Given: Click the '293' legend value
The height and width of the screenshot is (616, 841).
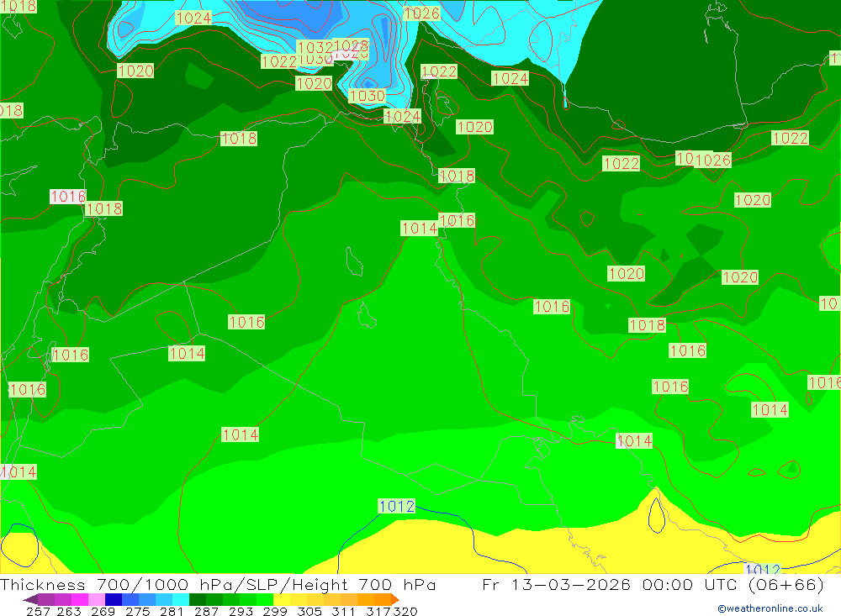Looking at the screenshot, I should [x=241, y=611].
